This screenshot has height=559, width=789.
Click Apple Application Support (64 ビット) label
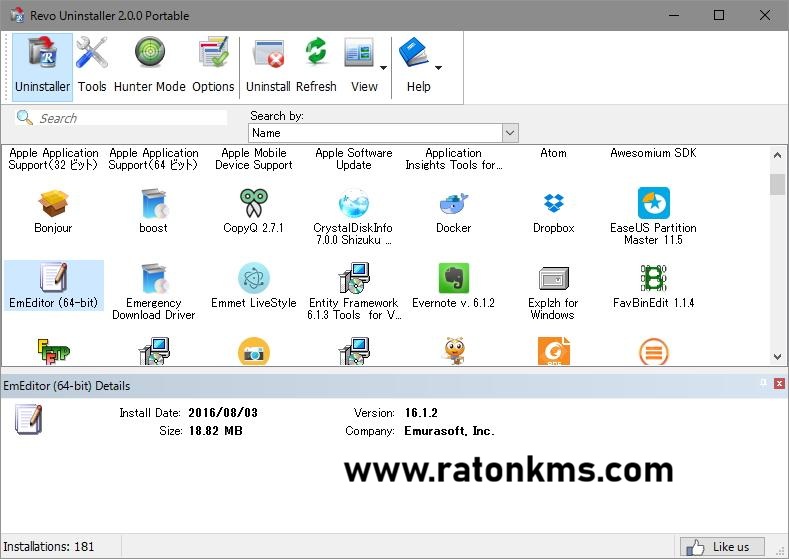[153, 159]
